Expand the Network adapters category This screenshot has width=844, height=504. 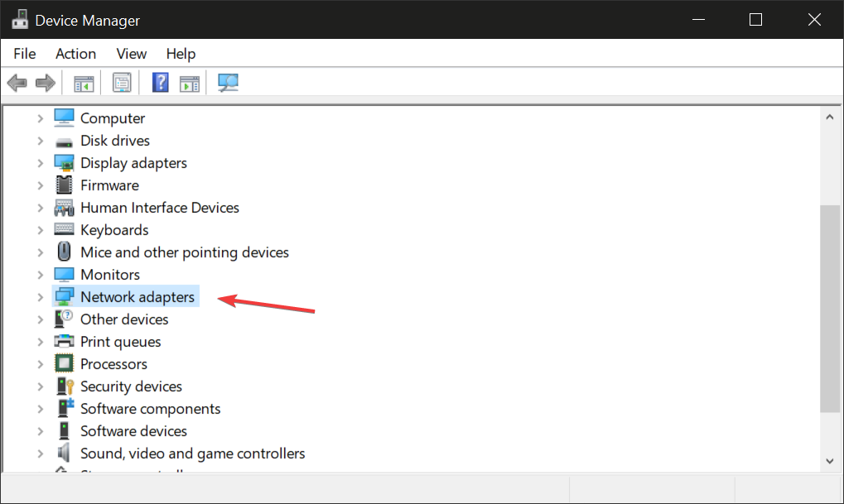click(40, 297)
